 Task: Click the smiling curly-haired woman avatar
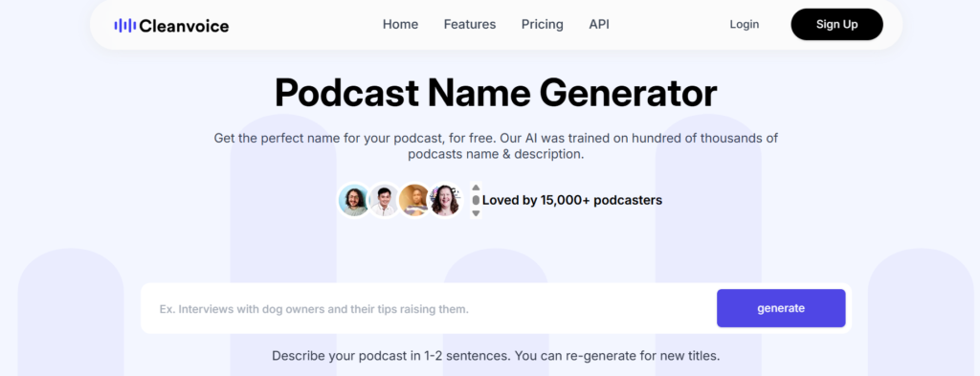pyautogui.click(x=444, y=200)
